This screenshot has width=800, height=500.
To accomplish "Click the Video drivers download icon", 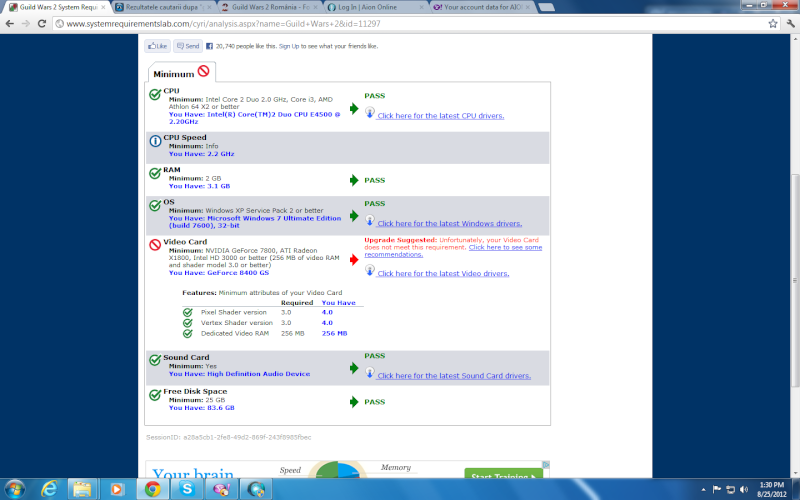I will pyautogui.click(x=370, y=270).
